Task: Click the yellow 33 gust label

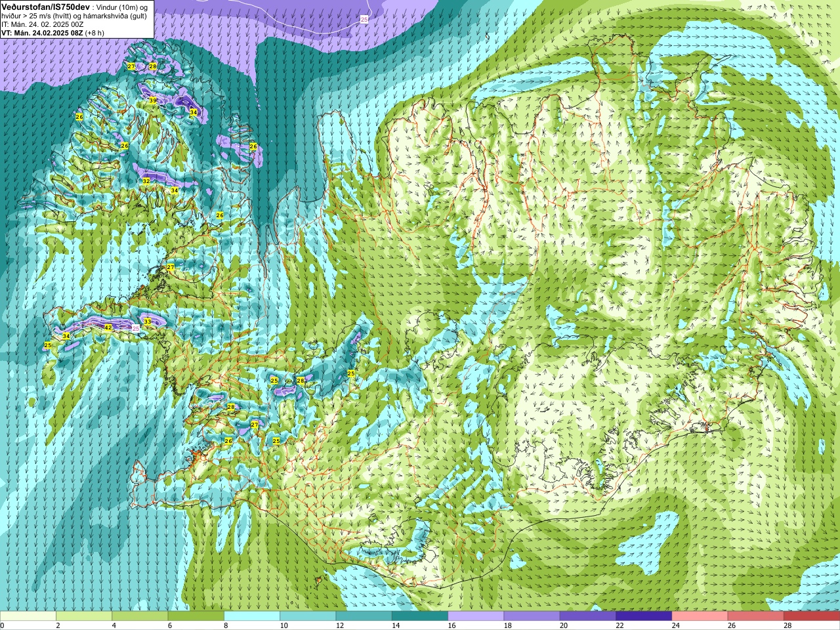Action: [x=147, y=321]
